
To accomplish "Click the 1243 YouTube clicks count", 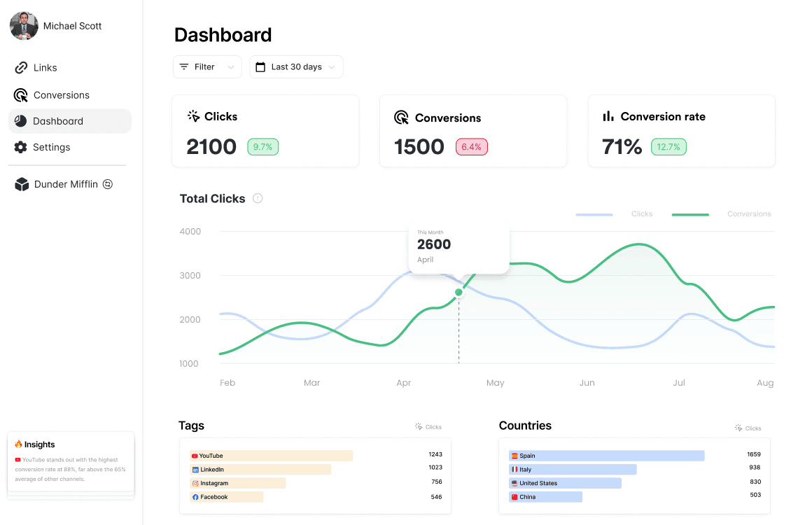I will pyautogui.click(x=435, y=454).
